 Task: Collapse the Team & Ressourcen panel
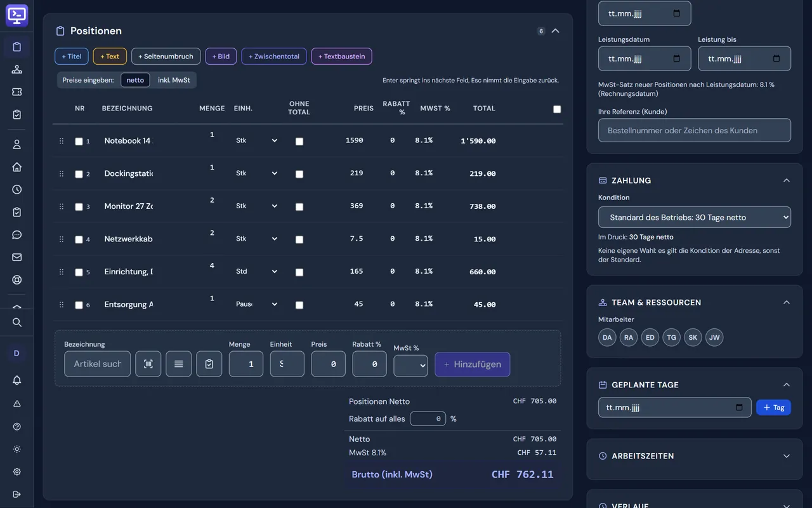[787, 302]
